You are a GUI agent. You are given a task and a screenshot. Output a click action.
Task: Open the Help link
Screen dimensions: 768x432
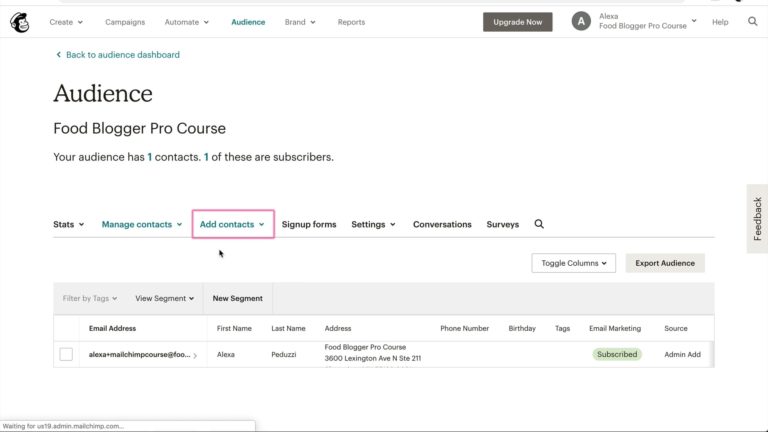click(x=720, y=22)
